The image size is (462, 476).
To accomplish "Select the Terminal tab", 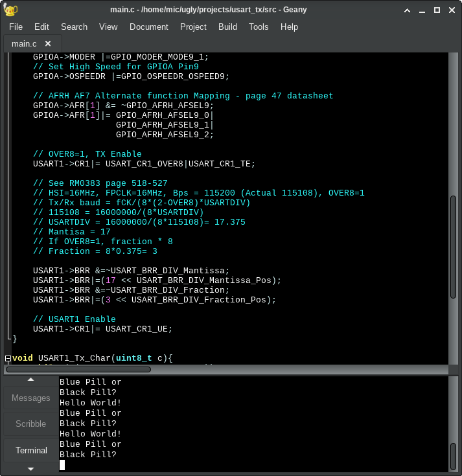I will (31, 450).
